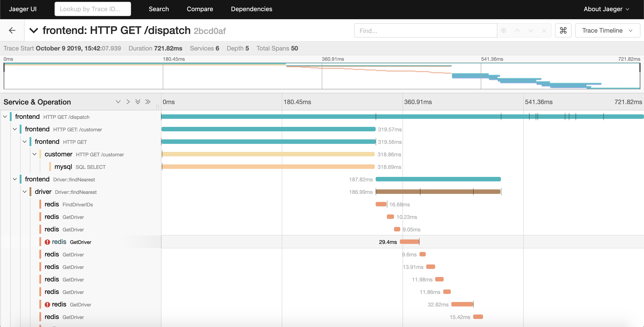This screenshot has width=644, height=327.
Task: Click the Lookup by Trace ID field
Action: click(93, 9)
